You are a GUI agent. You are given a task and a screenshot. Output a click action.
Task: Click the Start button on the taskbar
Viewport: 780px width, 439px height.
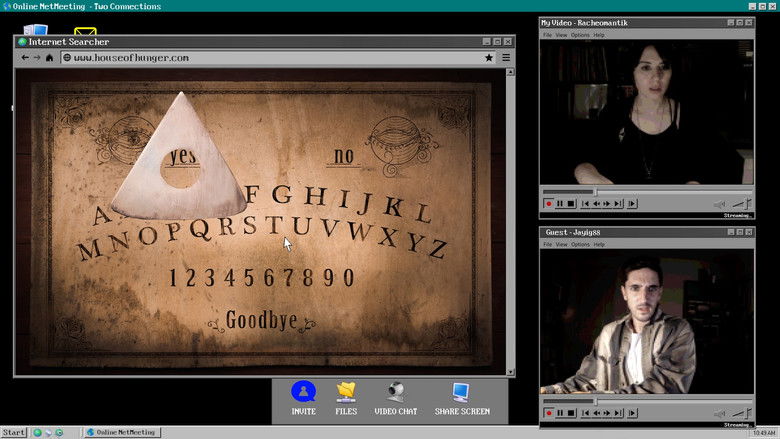click(x=14, y=432)
